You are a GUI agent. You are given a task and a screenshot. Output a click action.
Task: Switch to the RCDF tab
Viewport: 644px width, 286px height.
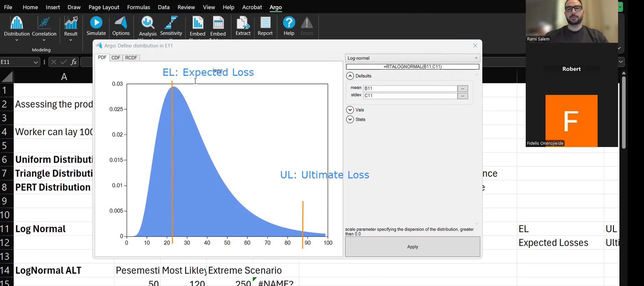pyautogui.click(x=131, y=58)
